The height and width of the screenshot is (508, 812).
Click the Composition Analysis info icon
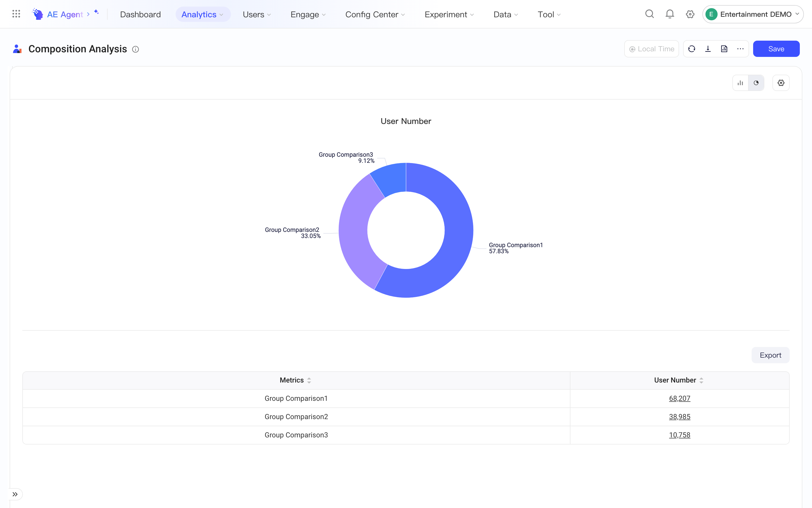(136, 49)
